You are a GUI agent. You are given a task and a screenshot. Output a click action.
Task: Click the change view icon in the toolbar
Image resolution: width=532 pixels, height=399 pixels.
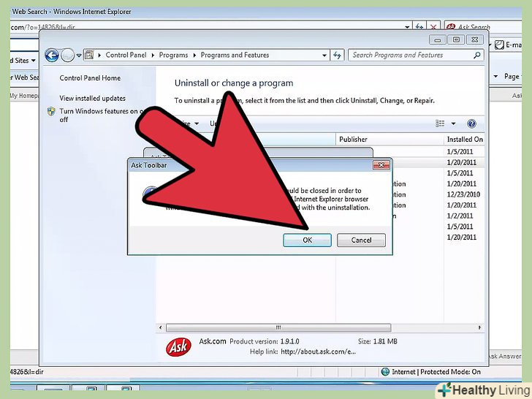pos(440,123)
